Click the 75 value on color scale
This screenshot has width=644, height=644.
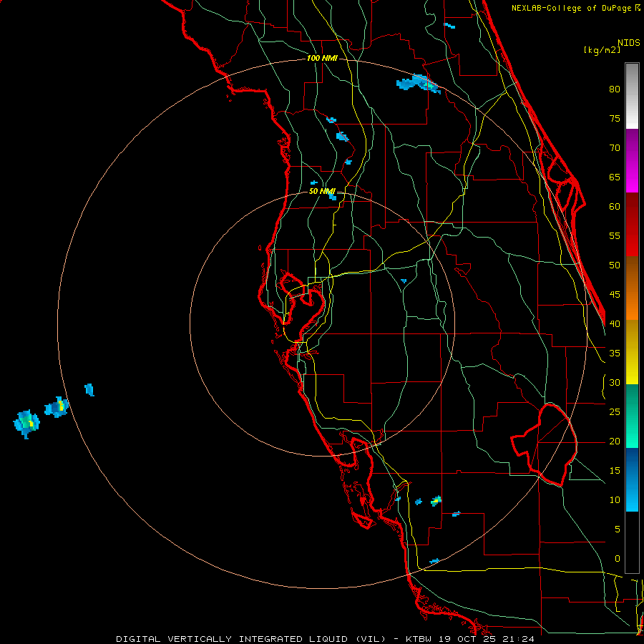point(615,118)
